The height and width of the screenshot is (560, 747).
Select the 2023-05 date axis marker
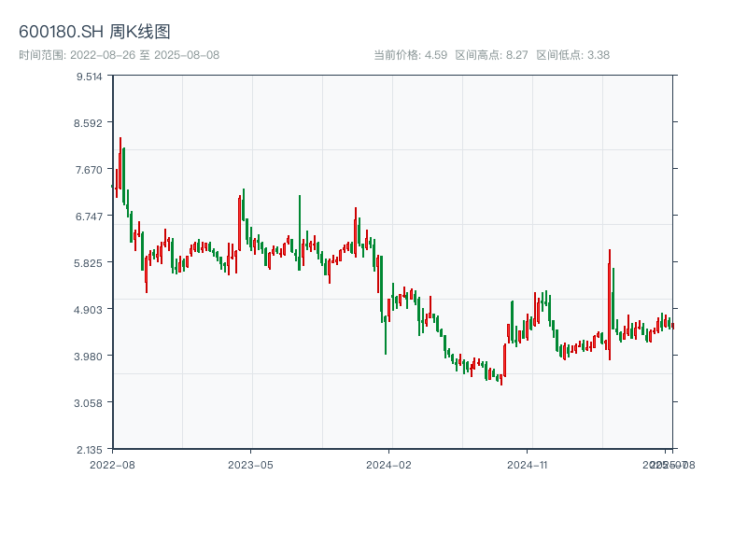(x=251, y=464)
